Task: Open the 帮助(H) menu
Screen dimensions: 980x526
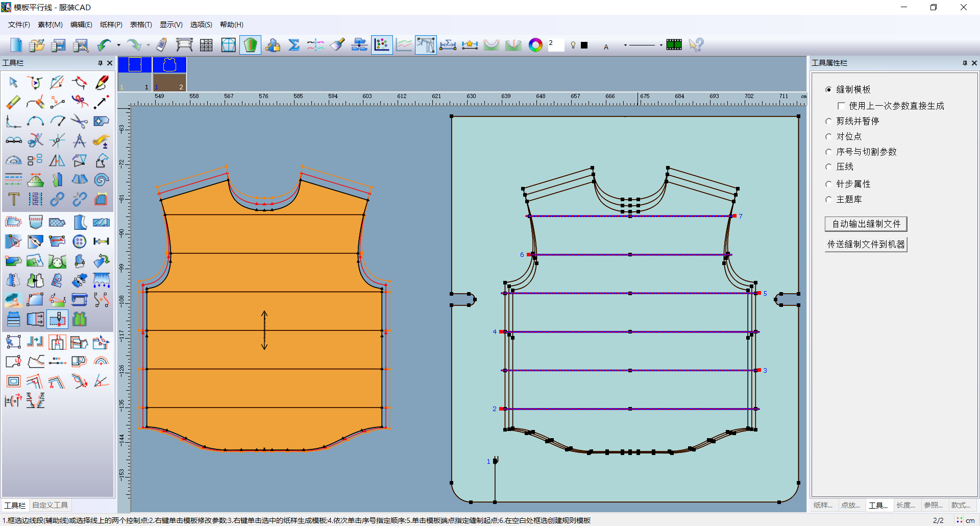Action: [x=232, y=25]
